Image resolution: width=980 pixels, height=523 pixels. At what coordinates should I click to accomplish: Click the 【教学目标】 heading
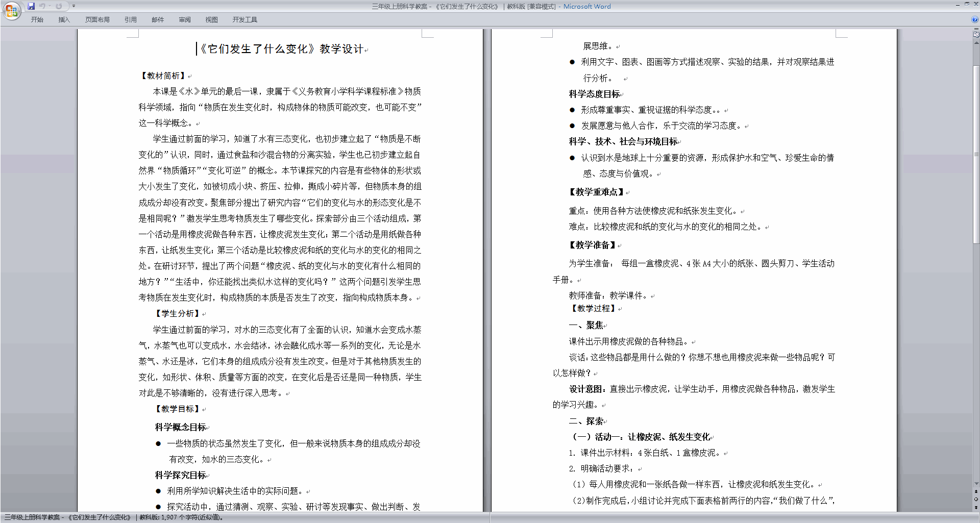click(x=178, y=409)
